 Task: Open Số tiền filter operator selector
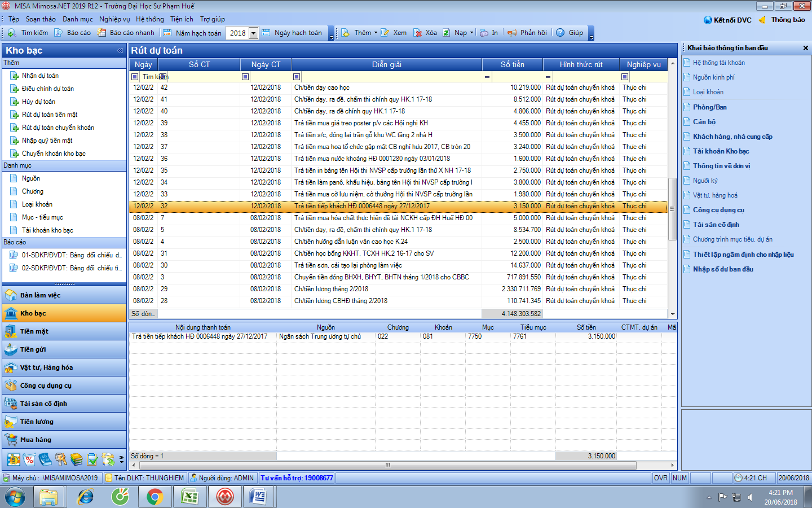[487, 77]
